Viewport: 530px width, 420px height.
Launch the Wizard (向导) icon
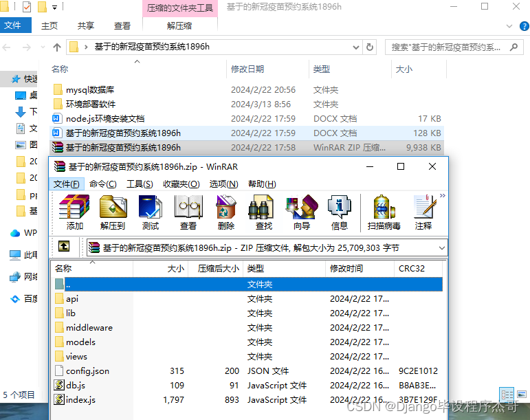(x=302, y=212)
